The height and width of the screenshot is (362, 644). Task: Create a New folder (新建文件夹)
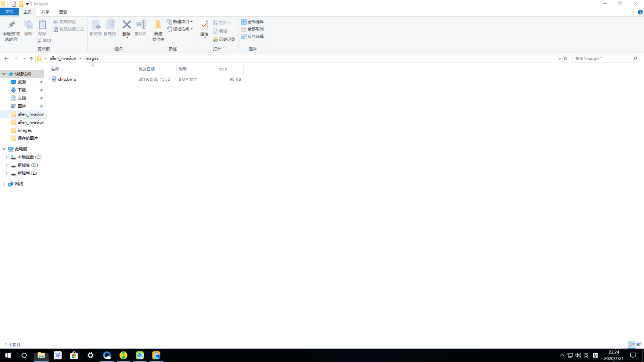158,31
